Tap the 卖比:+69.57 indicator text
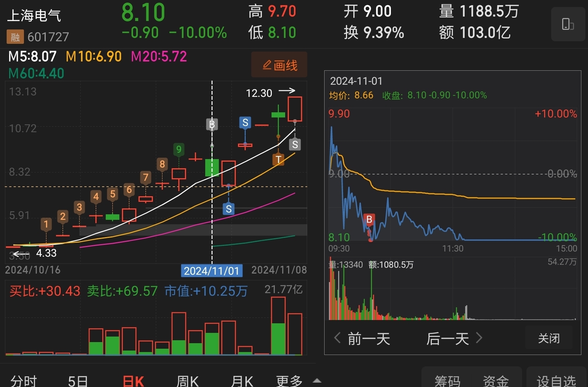Image resolution: width=588 pixels, height=387 pixels. (122, 291)
